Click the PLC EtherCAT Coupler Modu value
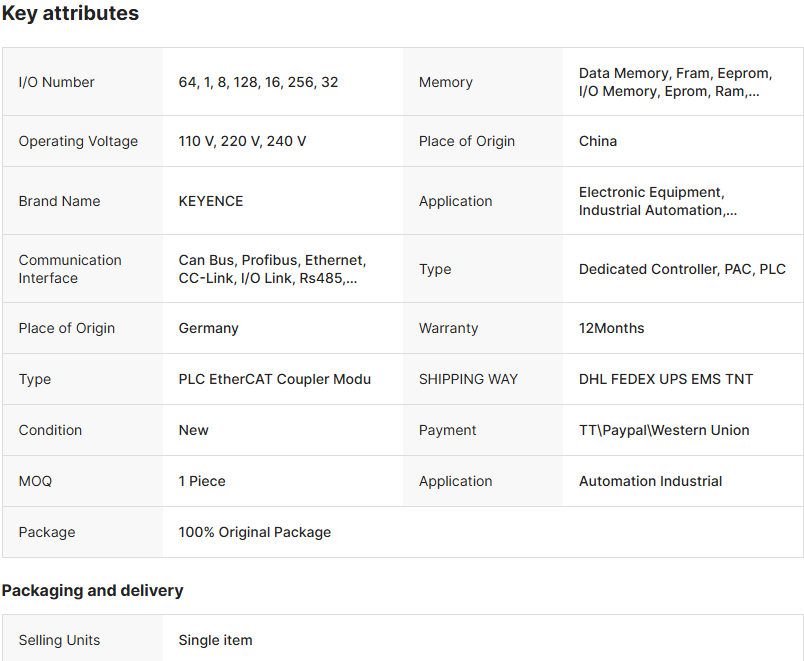The image size is (804, 661). point(274,379)
